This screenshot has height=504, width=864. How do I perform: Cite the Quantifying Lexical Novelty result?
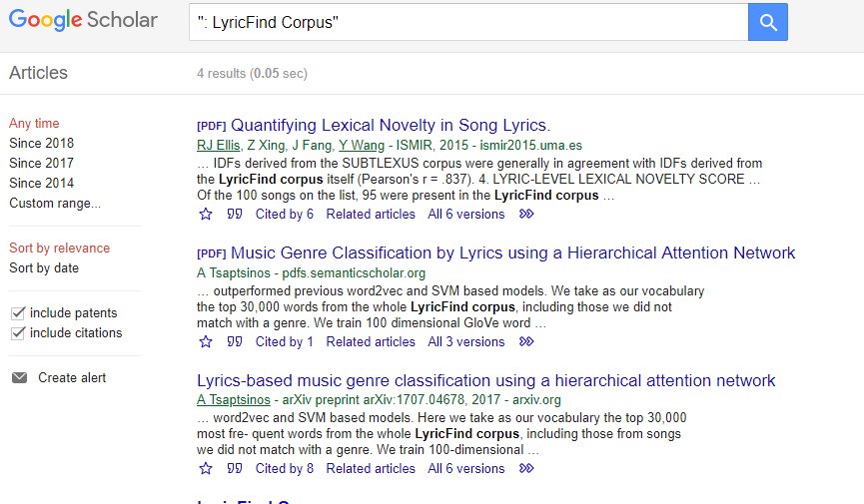pyautogui.click(x=235, y=214)
